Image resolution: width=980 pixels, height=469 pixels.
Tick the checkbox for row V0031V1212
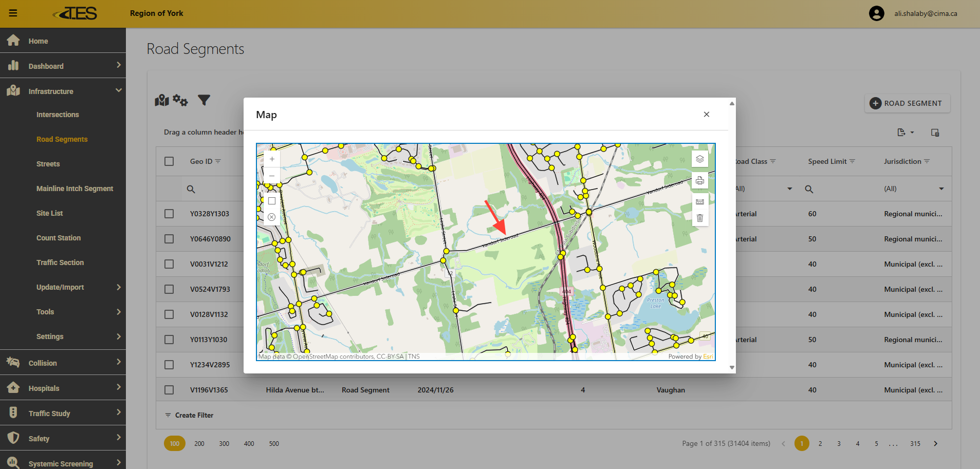[x=169, y=264]
